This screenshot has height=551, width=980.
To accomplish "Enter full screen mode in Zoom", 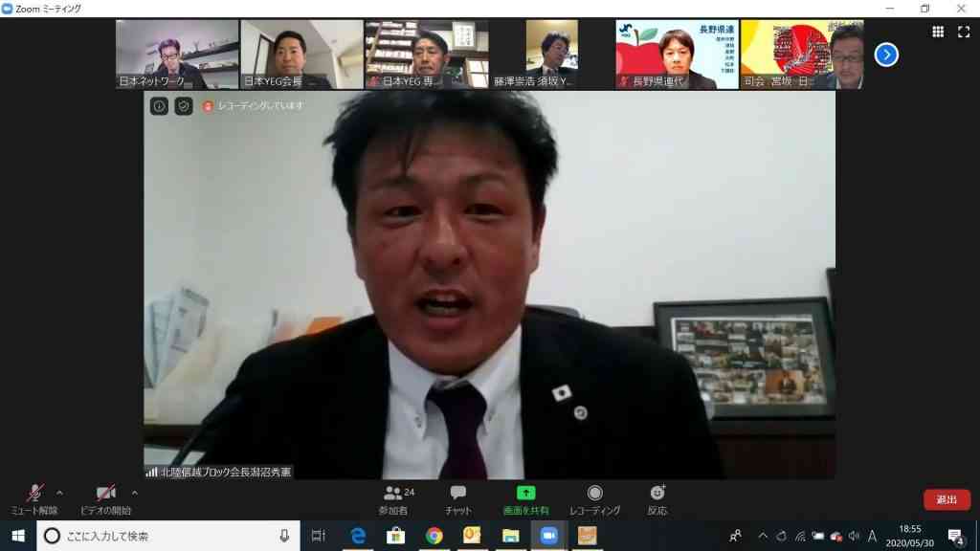I will (964, 32).
